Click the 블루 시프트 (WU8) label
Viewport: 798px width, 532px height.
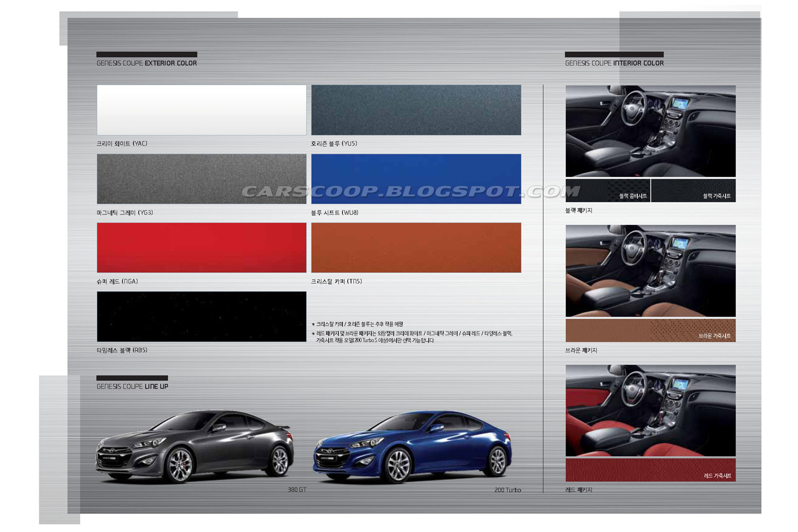335,212
